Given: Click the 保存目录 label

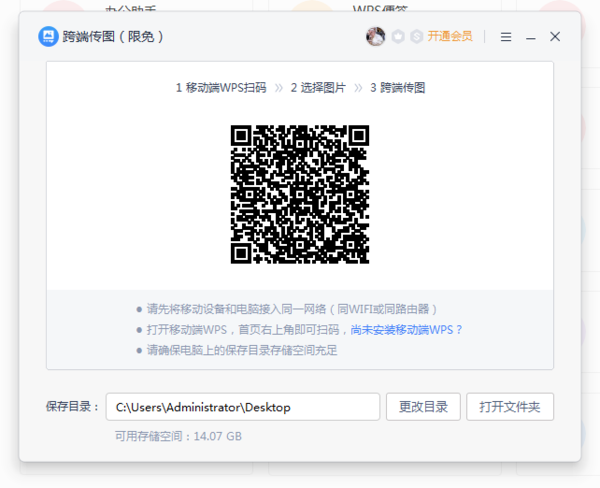Looking at the screenshot, I should 73,407.
